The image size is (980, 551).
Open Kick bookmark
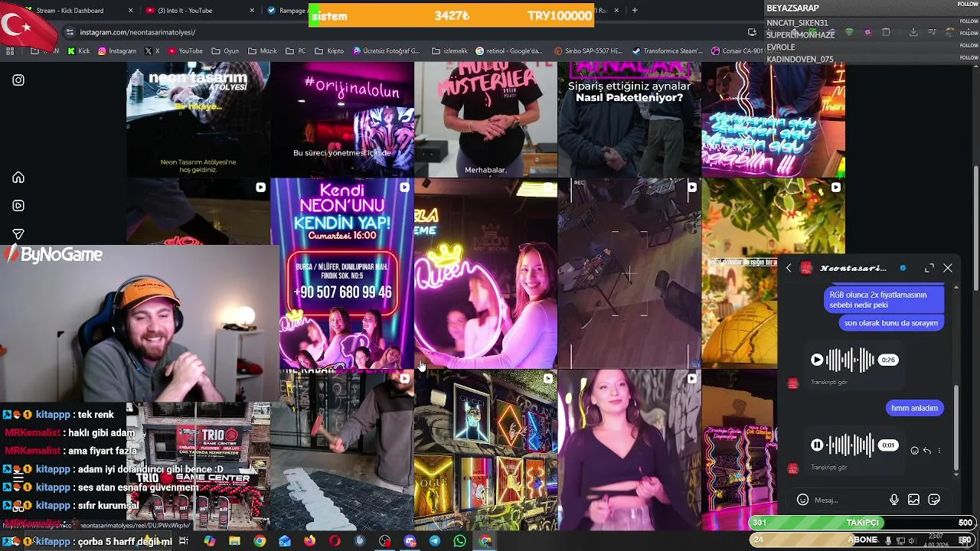coord(79,51)
